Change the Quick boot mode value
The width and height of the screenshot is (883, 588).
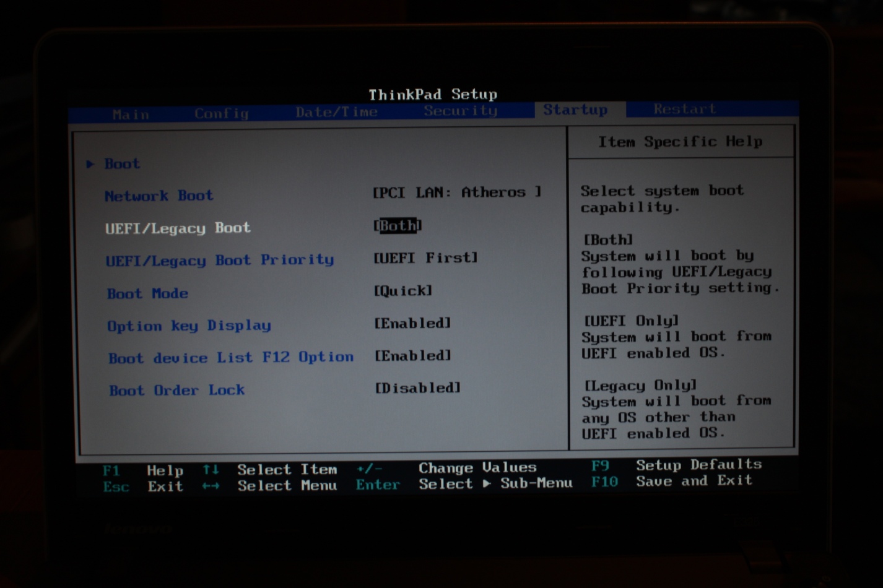[403, 290]
